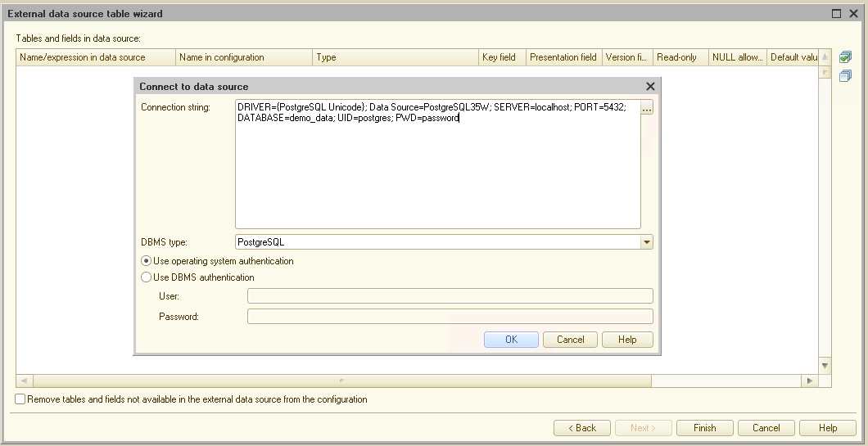Click the table vertical scroll down arrow

[x=825, y=366]
